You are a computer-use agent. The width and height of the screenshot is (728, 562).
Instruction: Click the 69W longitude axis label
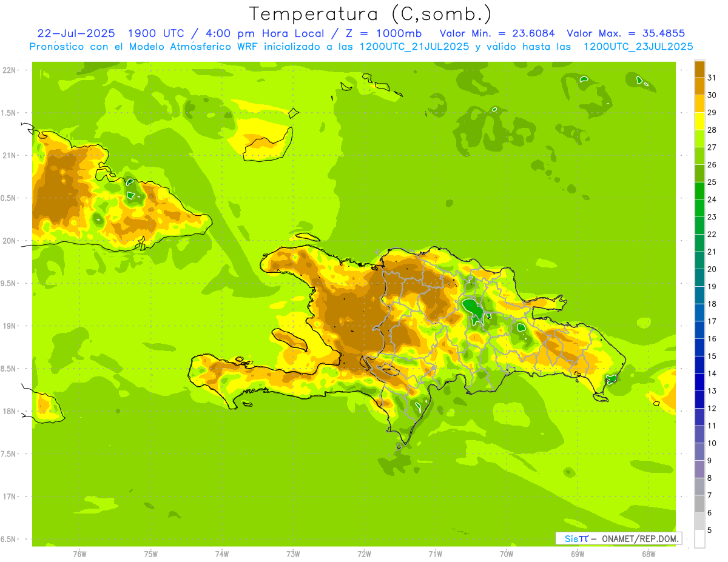point(578,554)
